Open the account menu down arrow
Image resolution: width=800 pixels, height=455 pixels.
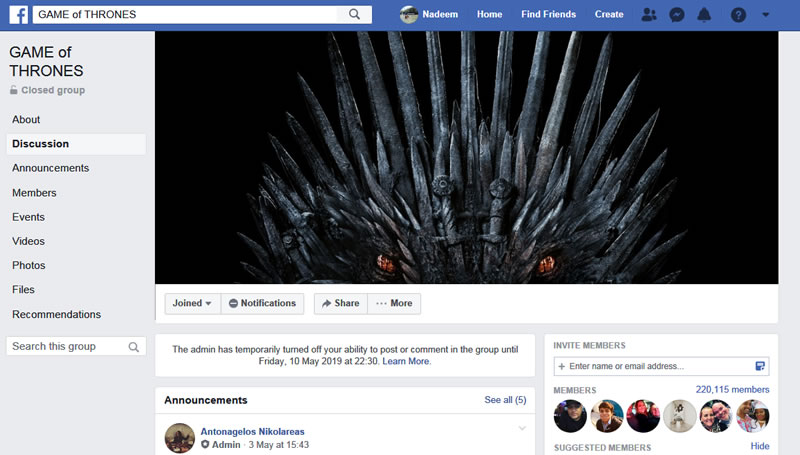click(766, 15)
